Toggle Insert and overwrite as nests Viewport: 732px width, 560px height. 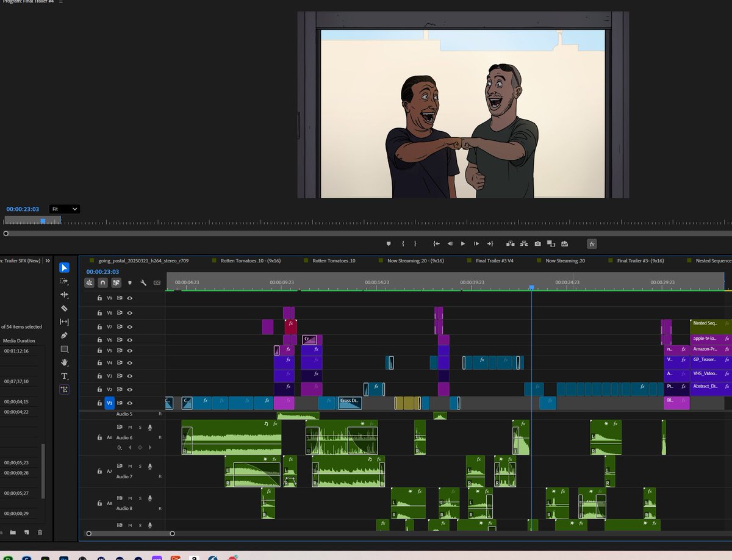(x=89, y=283)
